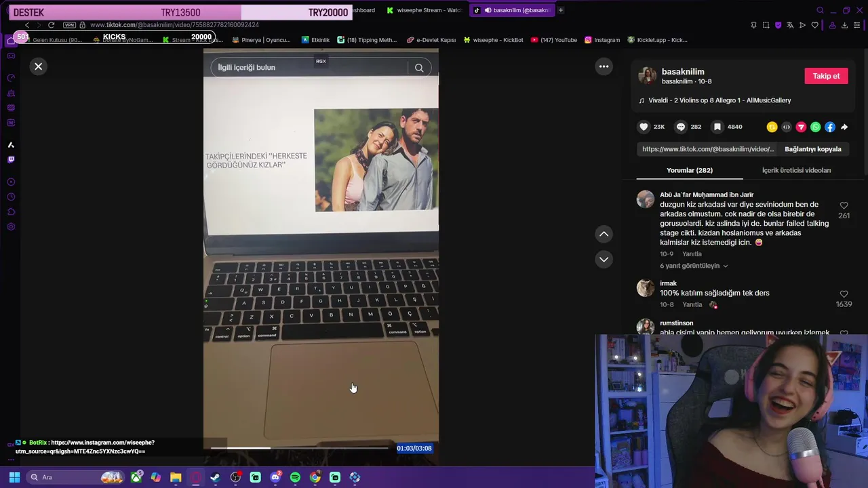Add page to bookmarks heart icon

[814, 25]
